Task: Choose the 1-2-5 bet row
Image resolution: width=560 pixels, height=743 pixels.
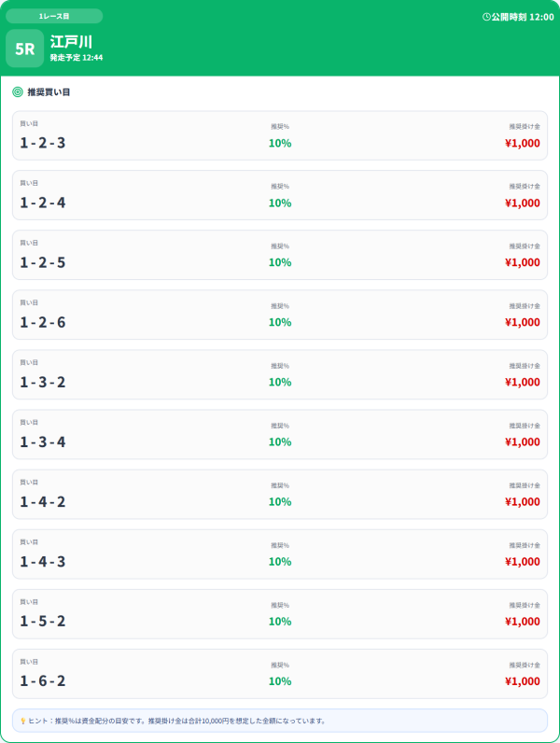Action: pos(279,255)
